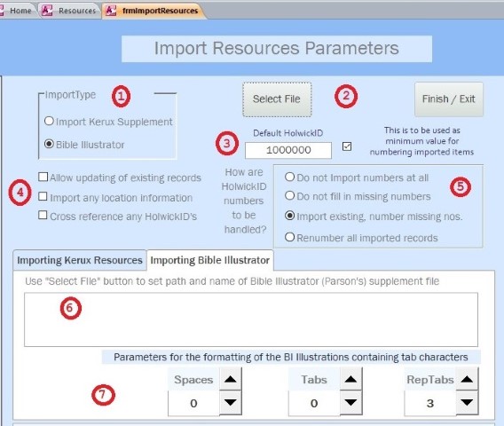The image size is (504, 426).
Task: Uncheck the Default HolwickID checkbox
Action: pyautogui.click(x=347, y=146)
